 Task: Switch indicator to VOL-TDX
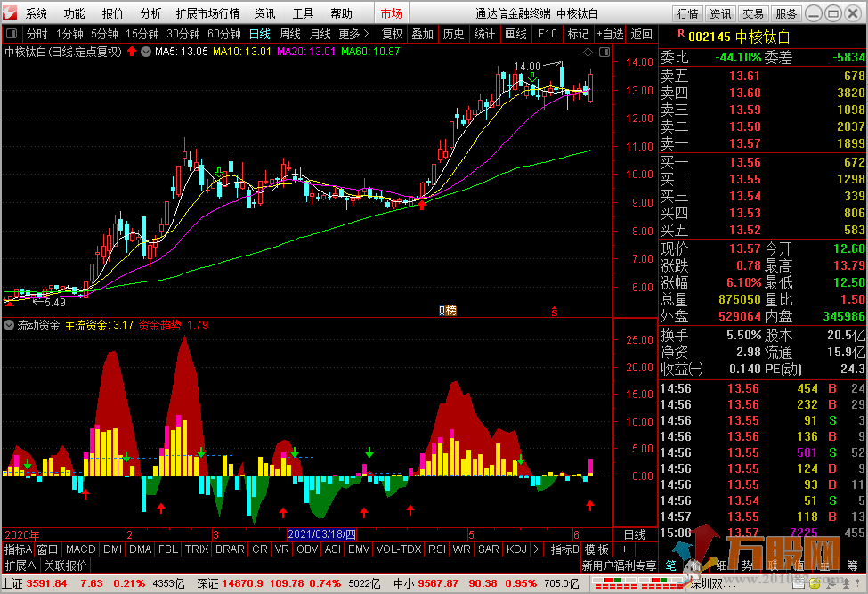pyautogui.click(x=399, y=549)
